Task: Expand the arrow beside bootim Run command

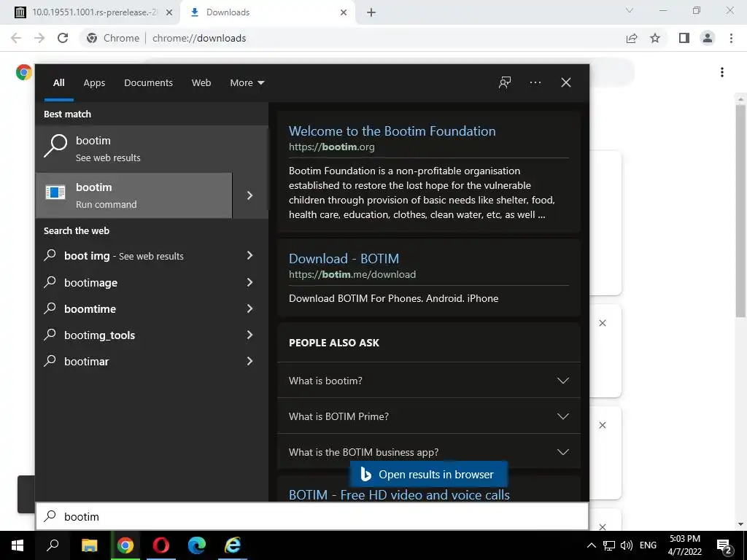Action: 250,195
